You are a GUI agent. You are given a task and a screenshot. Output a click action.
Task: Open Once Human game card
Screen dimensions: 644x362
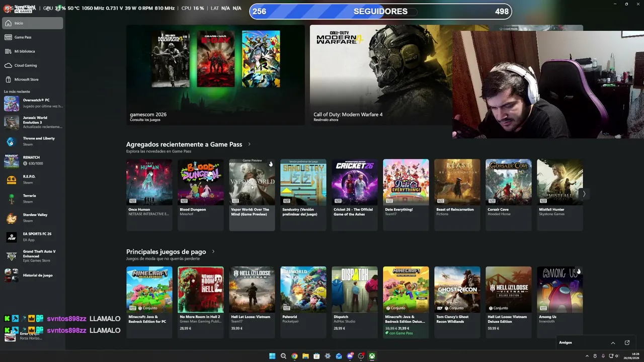(x=149, y=195)
